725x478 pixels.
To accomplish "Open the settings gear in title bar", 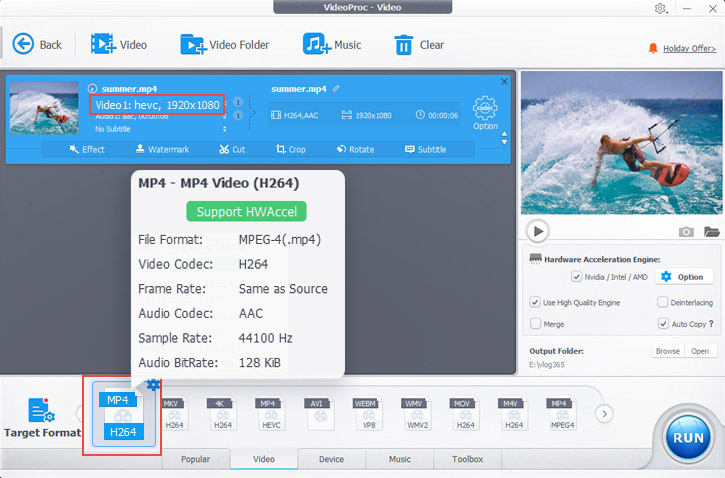I will point(660,8).
